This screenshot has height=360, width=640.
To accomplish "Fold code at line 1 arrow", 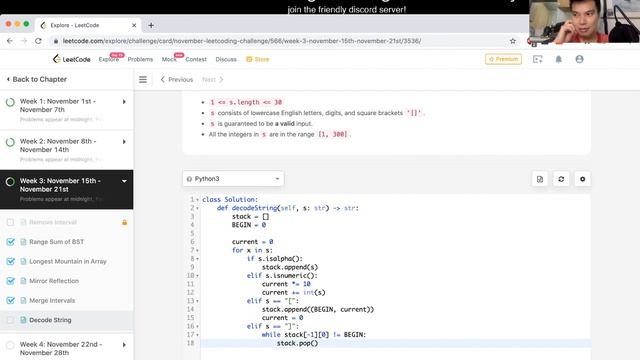I will pos(198,200).
